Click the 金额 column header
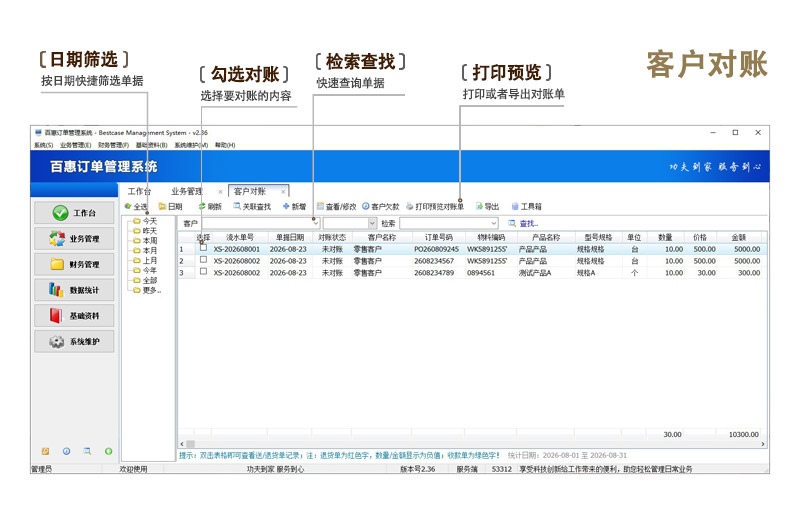 739,237
